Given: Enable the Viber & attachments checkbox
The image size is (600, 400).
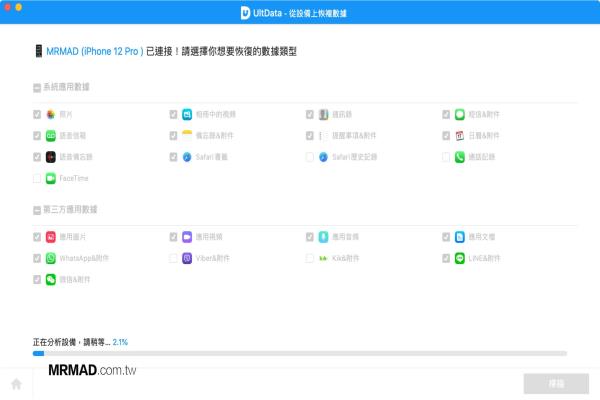Looking at the screenshot, I should pos(173,258).
